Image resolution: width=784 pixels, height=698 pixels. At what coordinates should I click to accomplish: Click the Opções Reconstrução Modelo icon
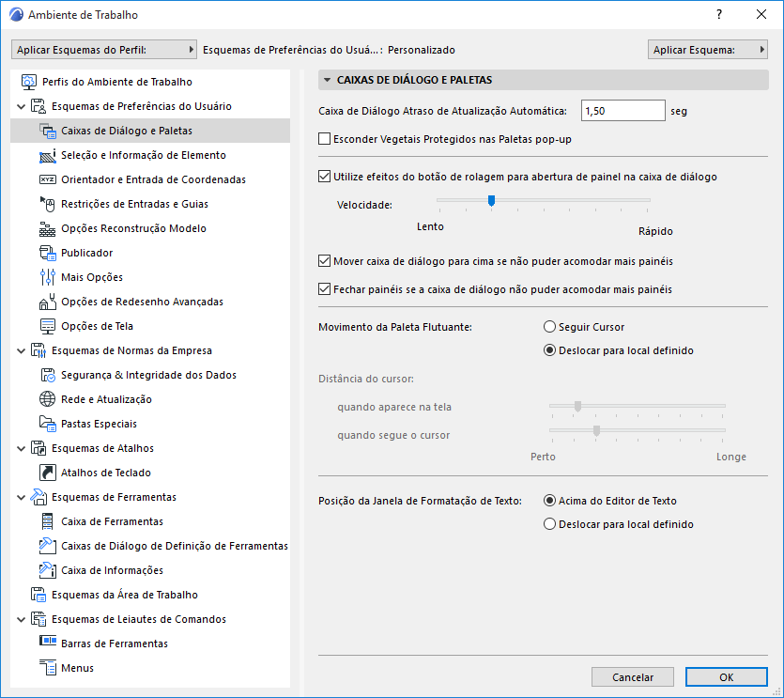point(48,228)
